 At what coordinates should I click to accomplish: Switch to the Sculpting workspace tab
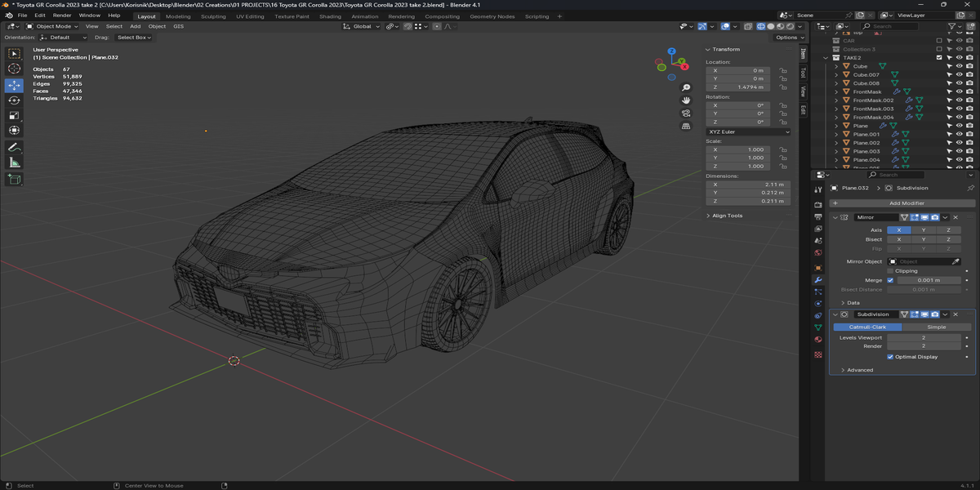(213, 16)
